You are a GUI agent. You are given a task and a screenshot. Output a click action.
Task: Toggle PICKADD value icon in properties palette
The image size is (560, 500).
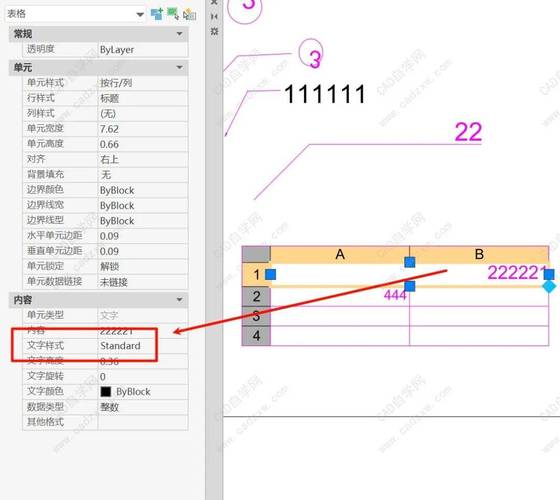[x=157, y=14]
